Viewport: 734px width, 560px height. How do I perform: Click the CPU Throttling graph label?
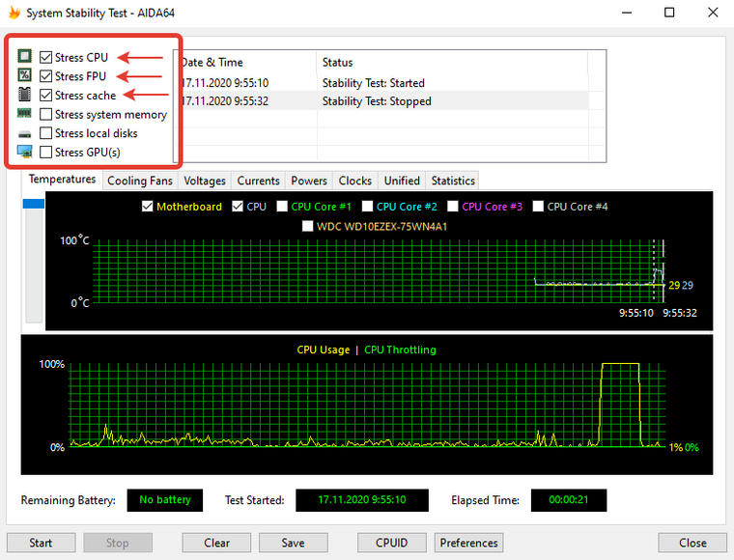(400, 350)
